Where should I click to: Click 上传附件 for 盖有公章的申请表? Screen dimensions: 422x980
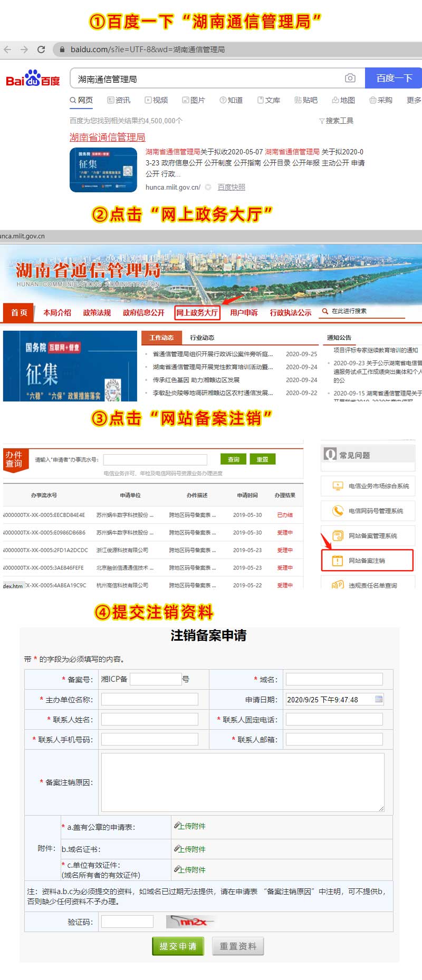(x=190, y=826)
